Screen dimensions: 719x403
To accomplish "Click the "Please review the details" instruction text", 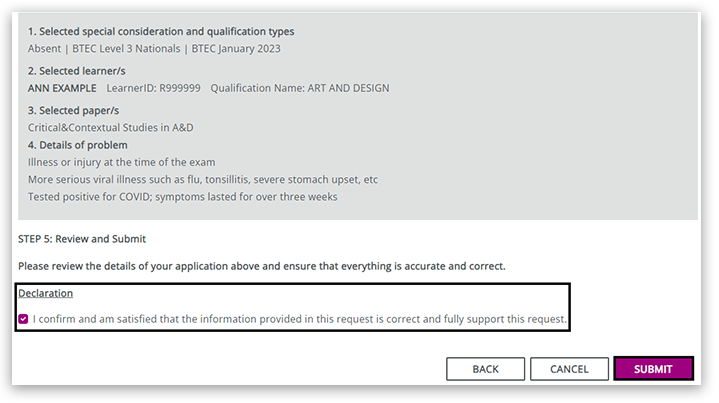I will point(262,266).
